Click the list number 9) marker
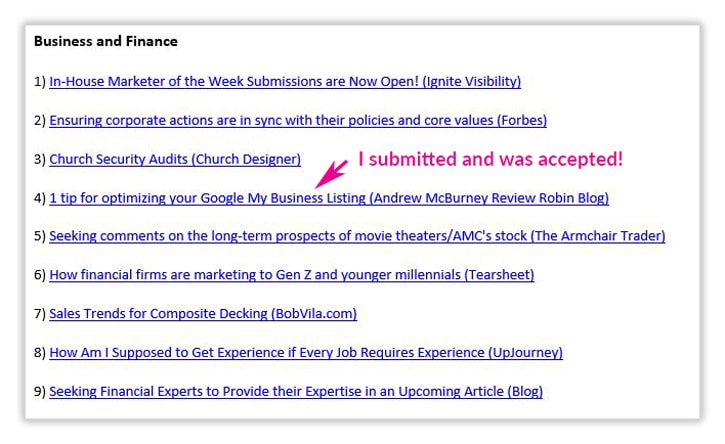Image resolution: width=725 pixels, height=444 pixels. coord(40,391)
